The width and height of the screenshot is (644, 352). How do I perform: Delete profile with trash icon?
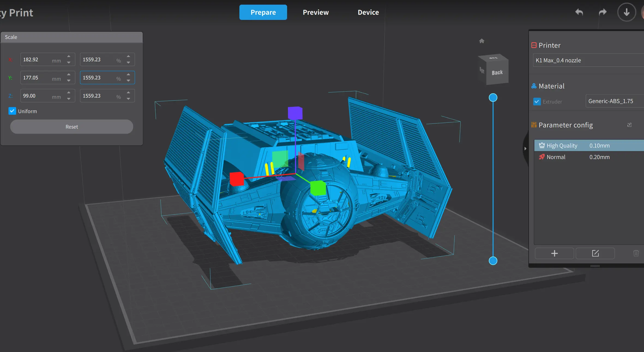[x=636, y=253]
